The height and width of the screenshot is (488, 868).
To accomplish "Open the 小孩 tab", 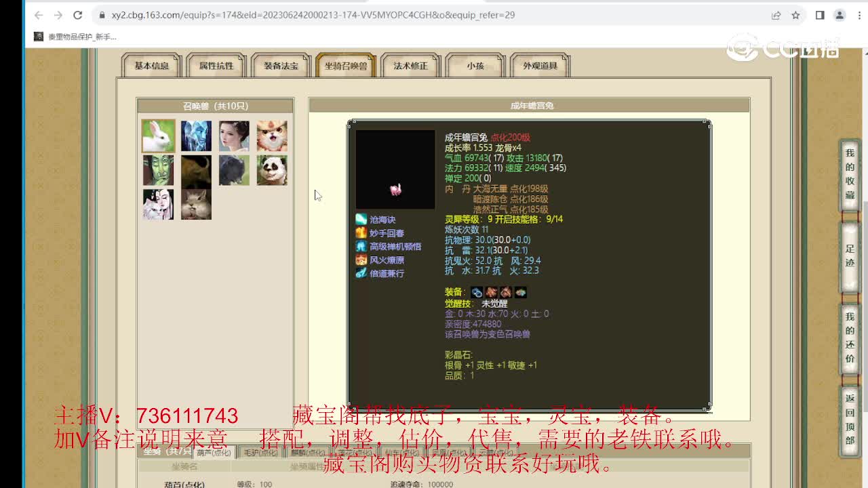I will point(475,66).
